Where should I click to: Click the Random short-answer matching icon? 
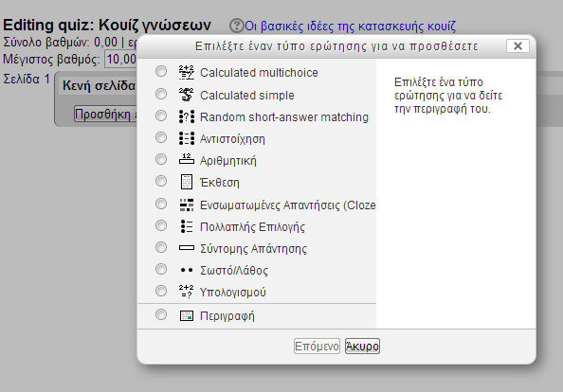click(187, 116)
